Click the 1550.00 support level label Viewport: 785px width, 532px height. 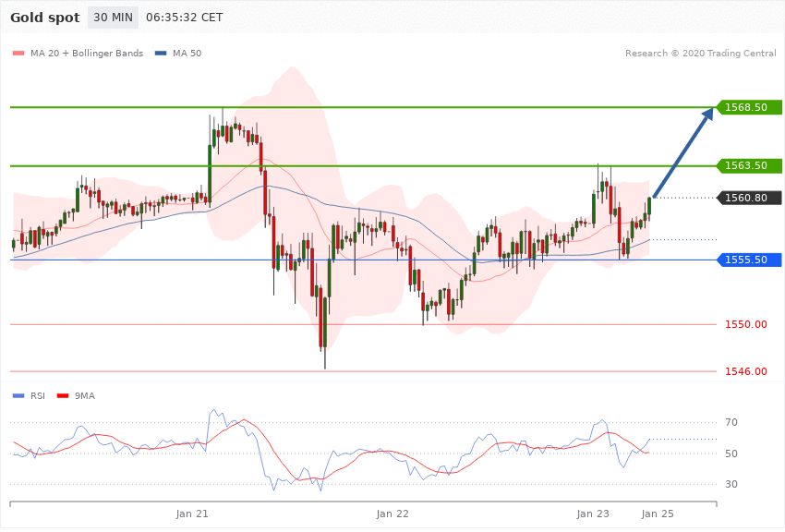click(x=746, y=324)
